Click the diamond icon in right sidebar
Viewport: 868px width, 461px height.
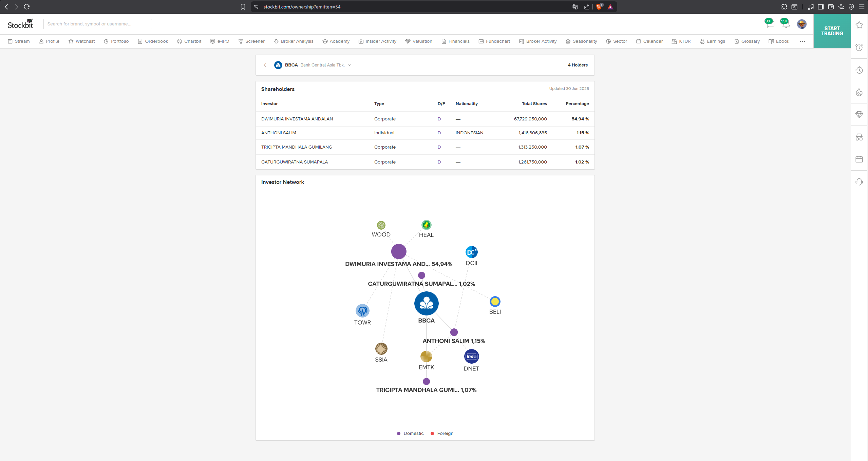tap(859, 115)
